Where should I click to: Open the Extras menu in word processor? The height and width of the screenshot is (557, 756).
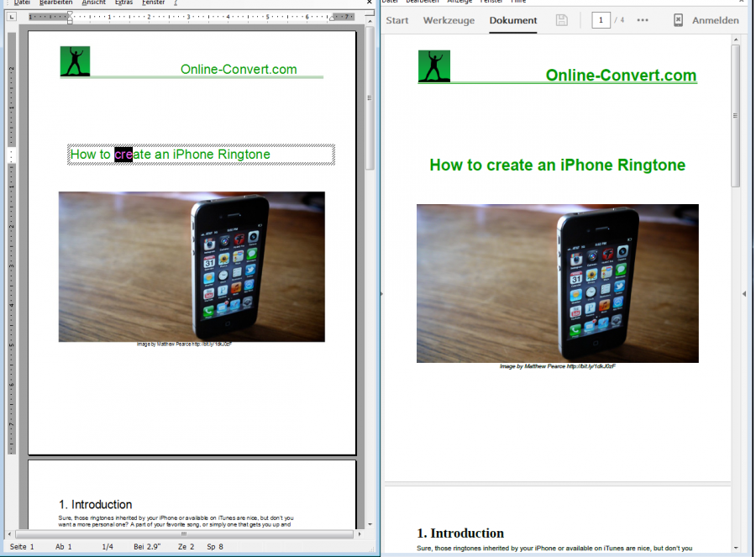(124, 3)
